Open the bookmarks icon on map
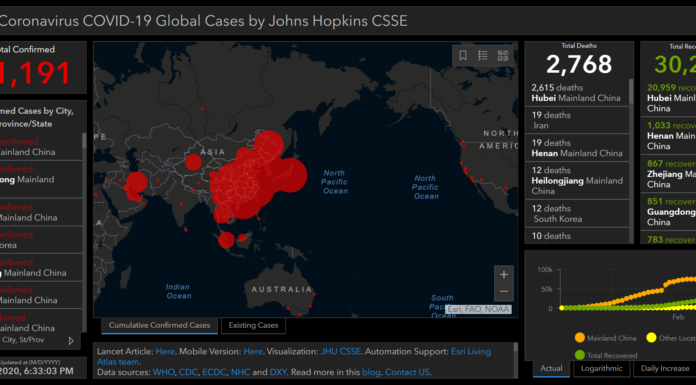696x385 pixels. coord(463,56)
